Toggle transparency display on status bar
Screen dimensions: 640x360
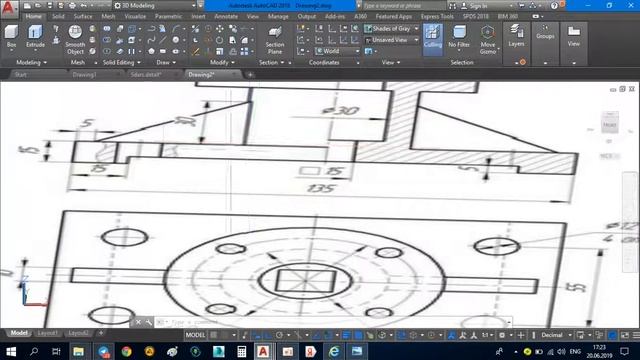coord(358,335)
